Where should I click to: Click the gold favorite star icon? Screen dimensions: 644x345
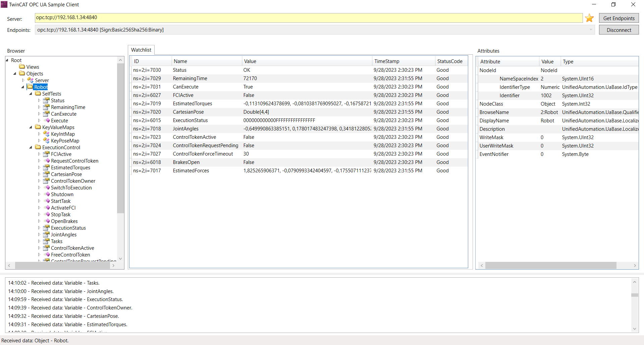[589, 18]
